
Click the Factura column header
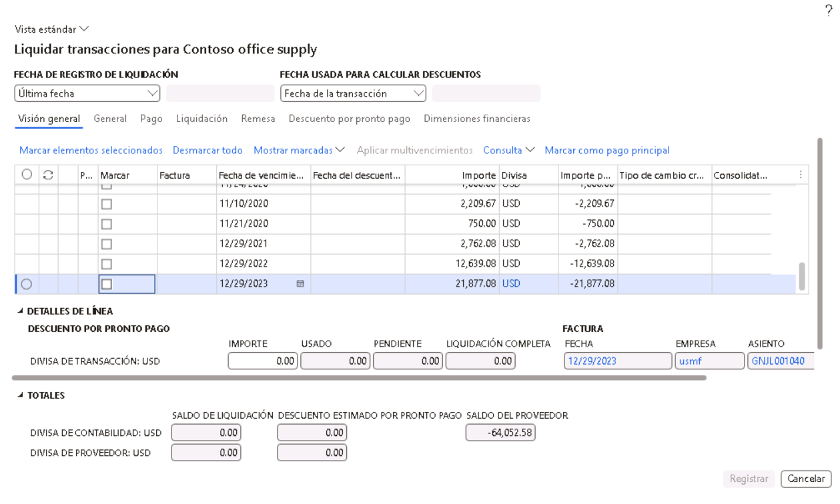coord(186,175)
